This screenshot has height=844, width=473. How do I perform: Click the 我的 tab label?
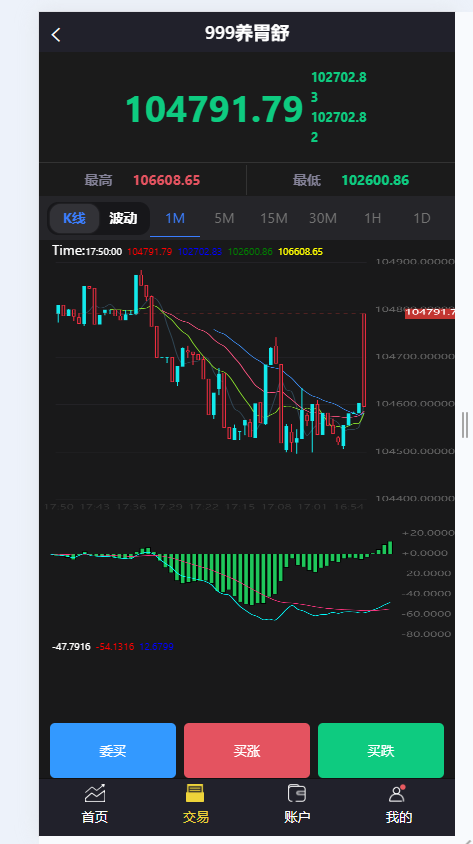(x=398, y=817)
